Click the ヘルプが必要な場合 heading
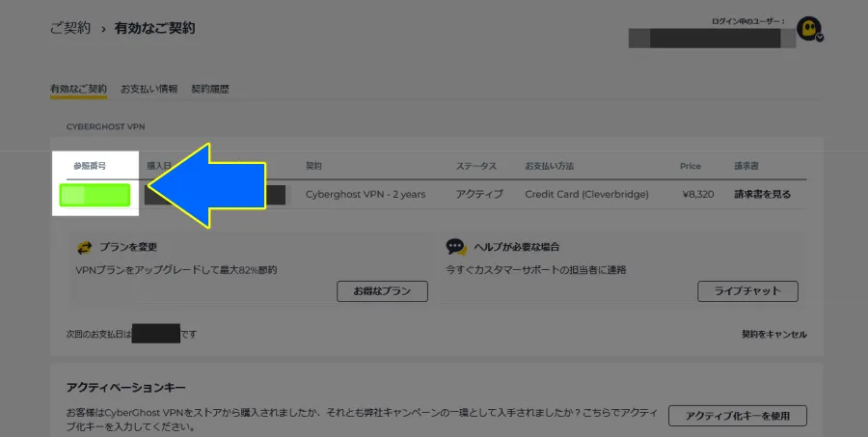 coord(517,247)
